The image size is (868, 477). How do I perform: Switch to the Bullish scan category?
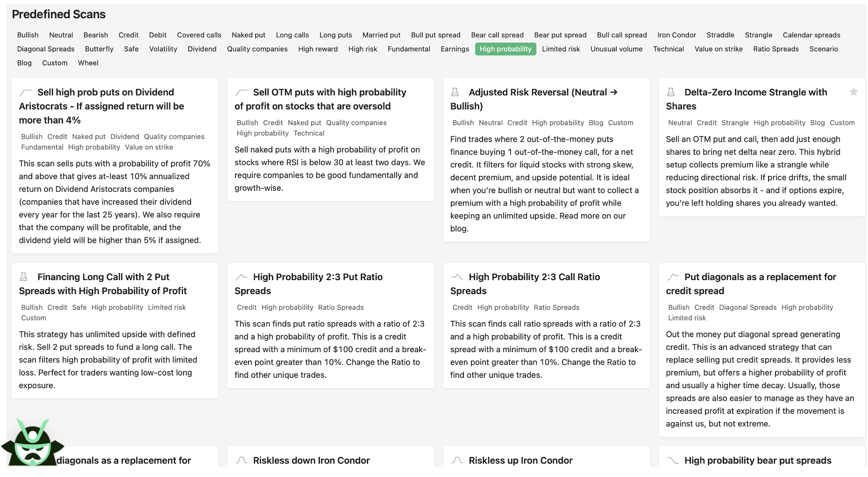[x=28, y=35]
